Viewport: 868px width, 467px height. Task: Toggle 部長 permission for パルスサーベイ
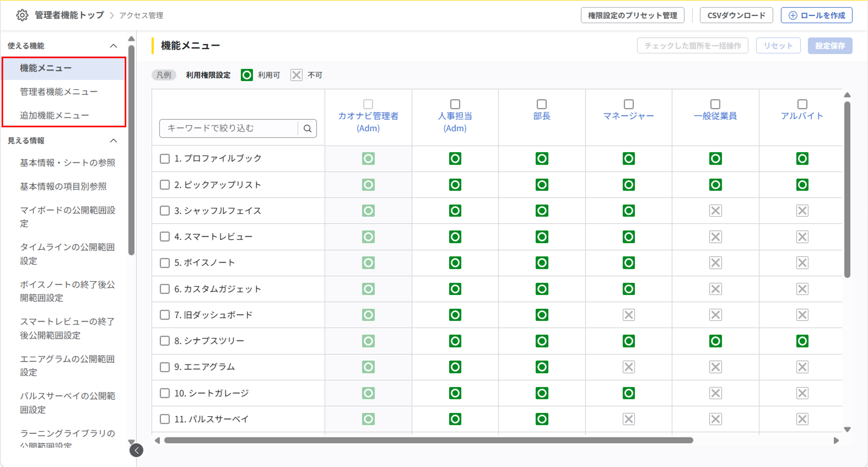[542, 419]
